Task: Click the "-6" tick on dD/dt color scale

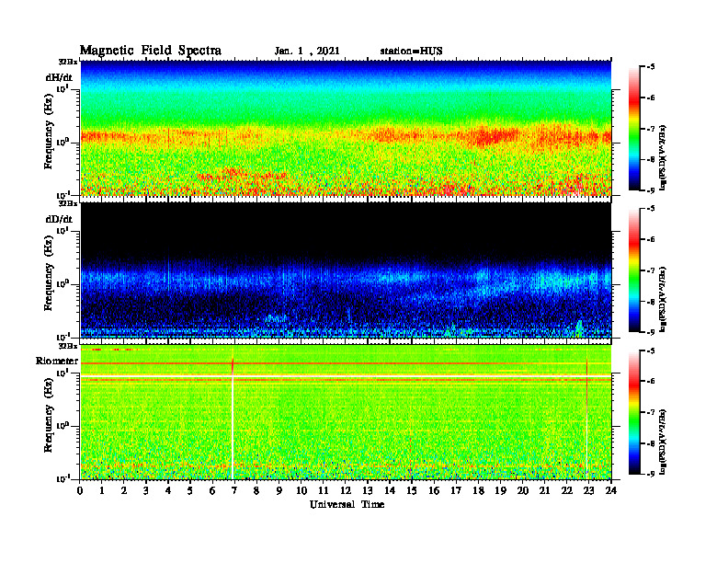Action: point(651,240)
